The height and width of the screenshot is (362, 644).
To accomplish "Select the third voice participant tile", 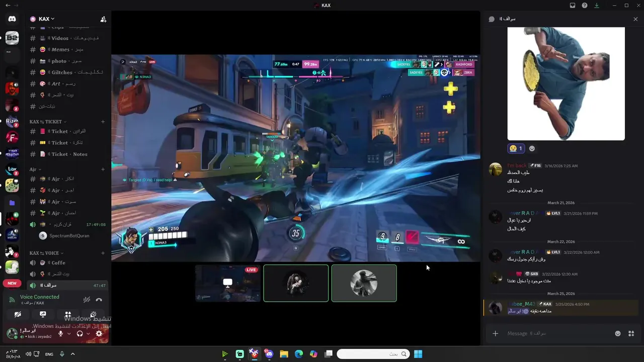I will (x=364, y=283).
